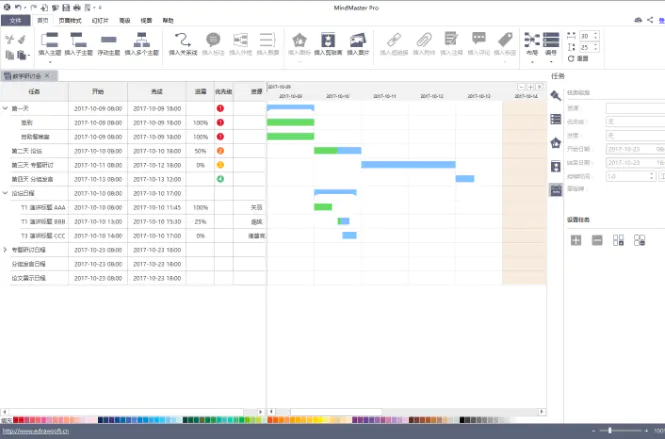This screenshot has height=439, width=665.
Task: Increase the horizontal spacing value 30
Action: click(595, 34)
